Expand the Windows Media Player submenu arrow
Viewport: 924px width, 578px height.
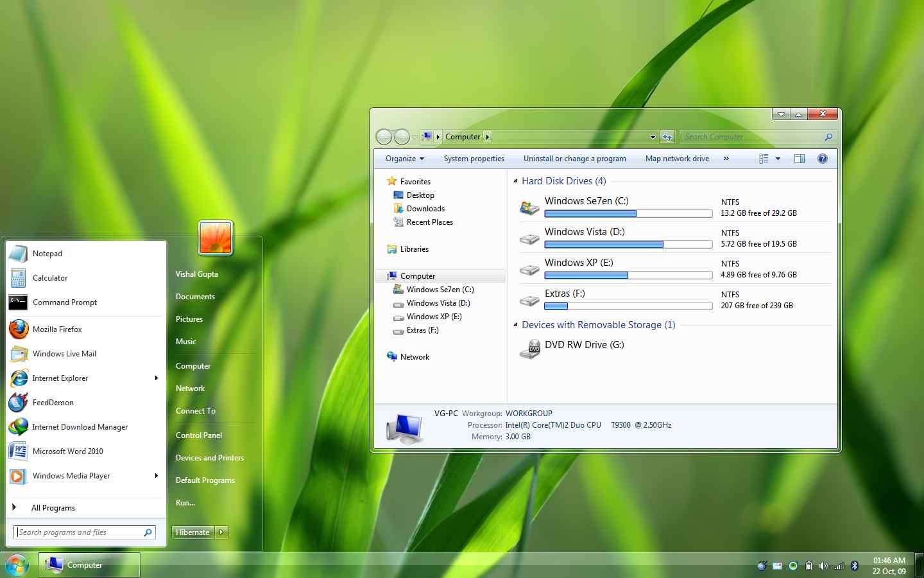pyautogui.click(x=156, y=476)
